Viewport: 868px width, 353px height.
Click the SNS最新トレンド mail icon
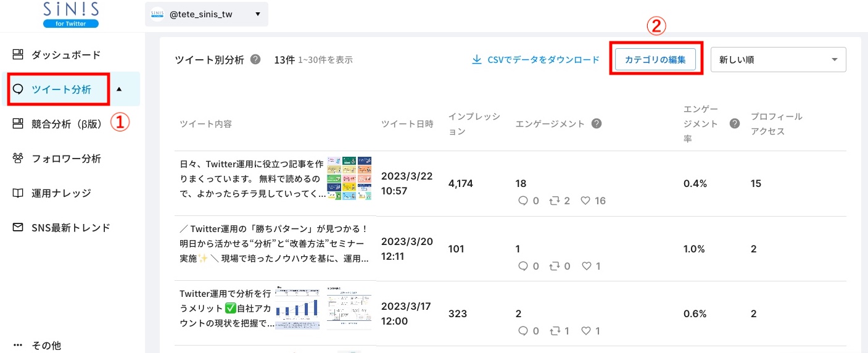click(18, 228)
